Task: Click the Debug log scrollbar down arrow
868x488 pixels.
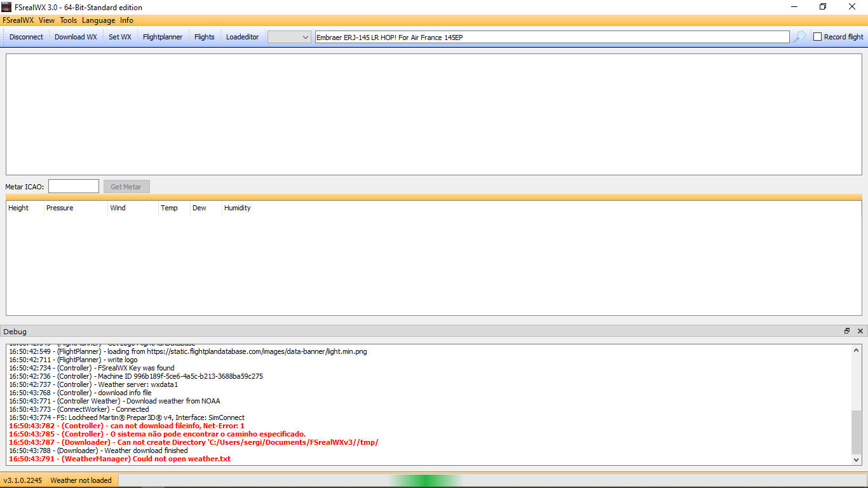Action: click(x=856, y=459)
